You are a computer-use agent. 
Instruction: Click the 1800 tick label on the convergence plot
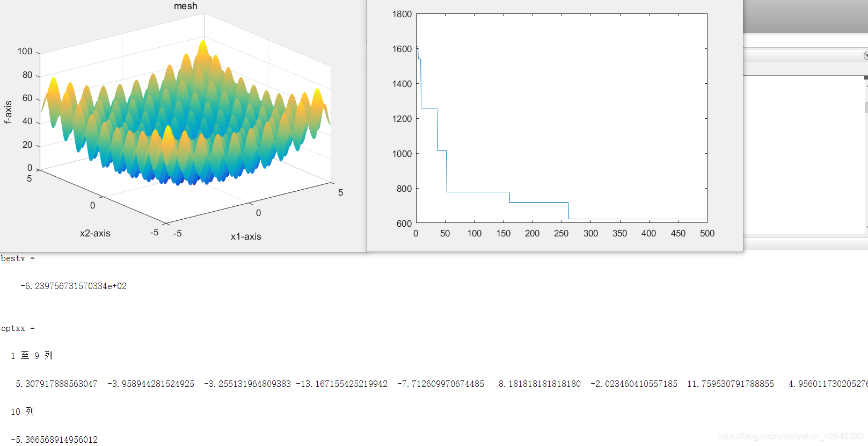[x=402, y=14]
